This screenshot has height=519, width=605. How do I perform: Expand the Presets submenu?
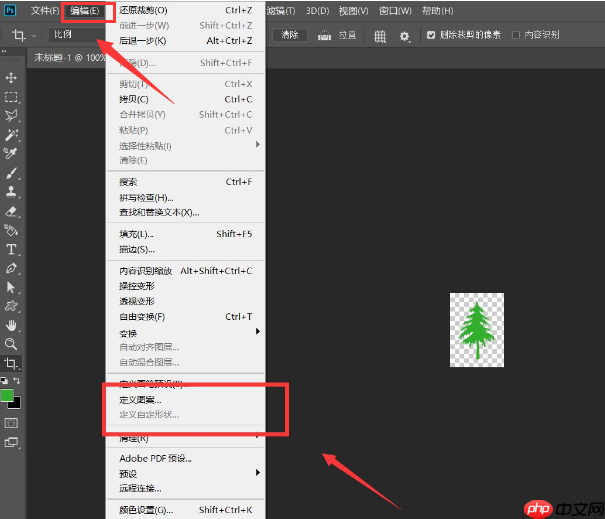(258, 472)
